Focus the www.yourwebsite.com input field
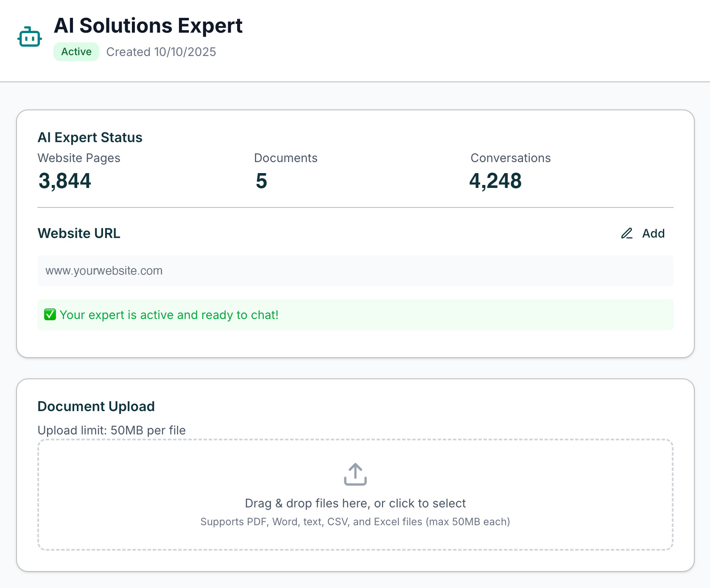710x588 pixels. (355, 271)
